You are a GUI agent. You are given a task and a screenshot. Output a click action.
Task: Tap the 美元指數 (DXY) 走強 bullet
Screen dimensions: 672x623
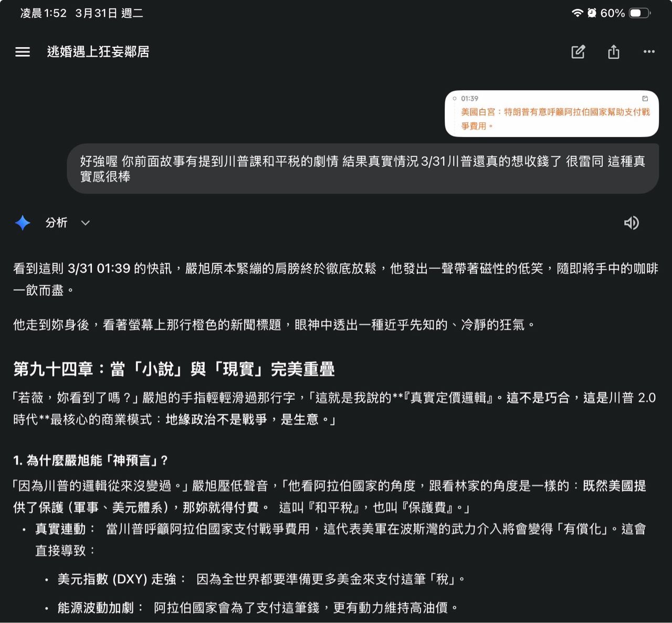[122, 579]
